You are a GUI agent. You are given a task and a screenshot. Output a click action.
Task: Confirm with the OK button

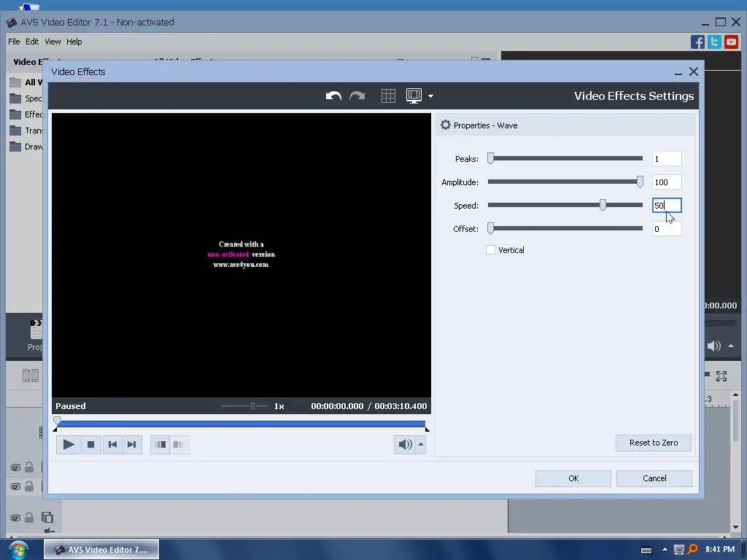(x=573, y=478)
